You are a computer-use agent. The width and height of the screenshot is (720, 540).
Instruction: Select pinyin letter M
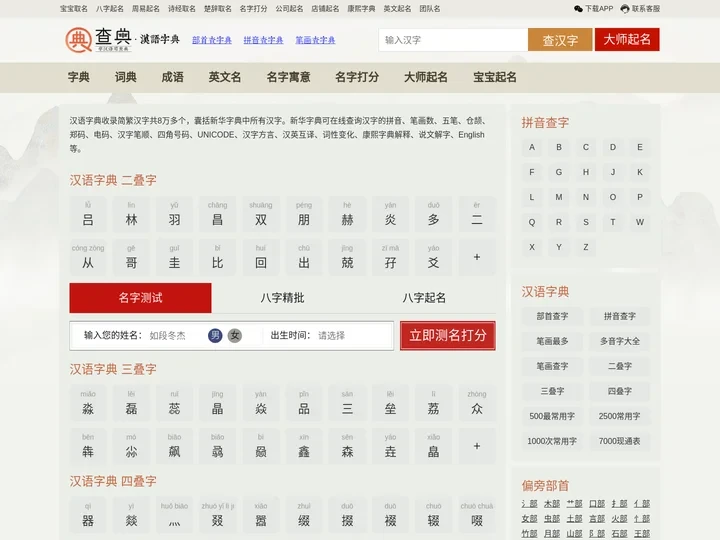[x=559, y=197]
